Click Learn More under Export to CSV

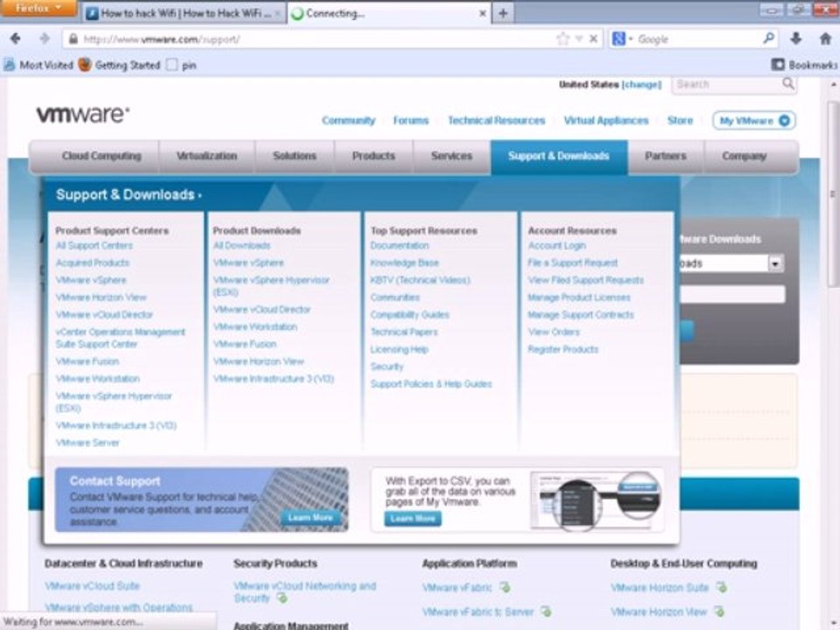[412, 518]
